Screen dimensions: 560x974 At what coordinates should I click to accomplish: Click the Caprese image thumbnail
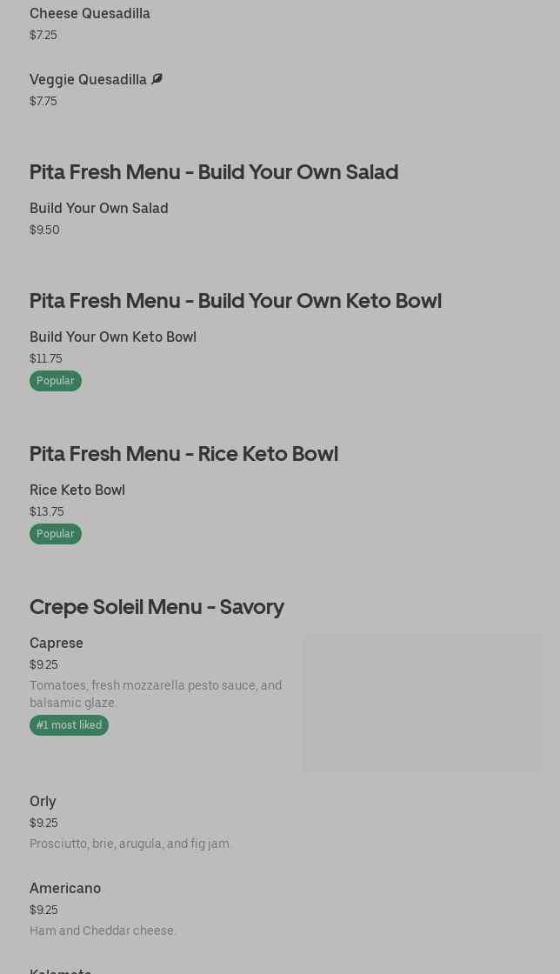coord(422,703)
